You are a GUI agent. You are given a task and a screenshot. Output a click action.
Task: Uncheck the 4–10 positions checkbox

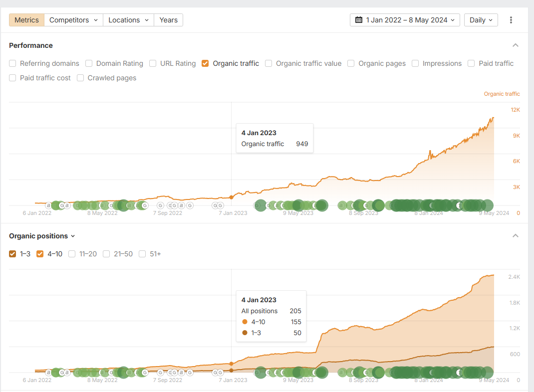(40, 254)
